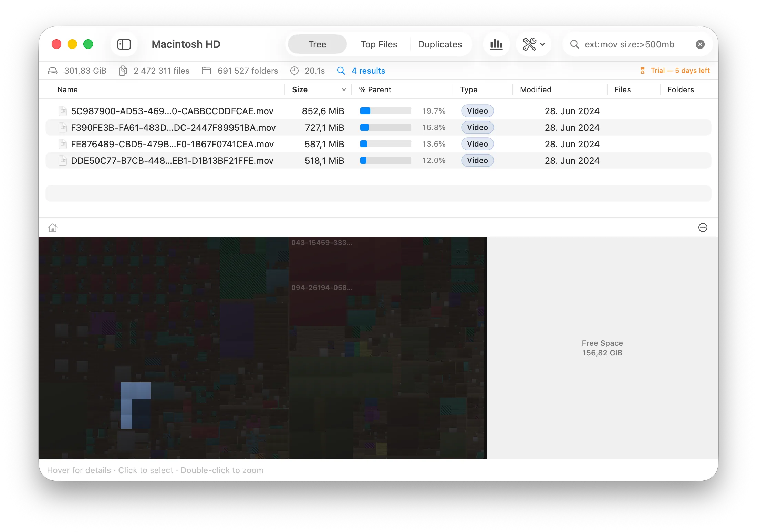
Task: Switch to the Top Files tab
Action: click(379, 44)
